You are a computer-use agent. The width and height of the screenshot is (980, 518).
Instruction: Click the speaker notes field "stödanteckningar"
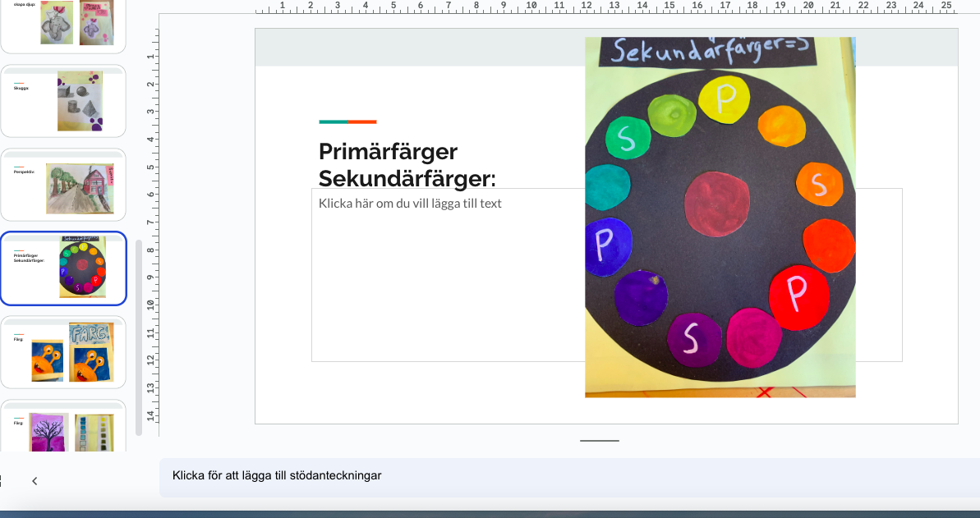276,475
